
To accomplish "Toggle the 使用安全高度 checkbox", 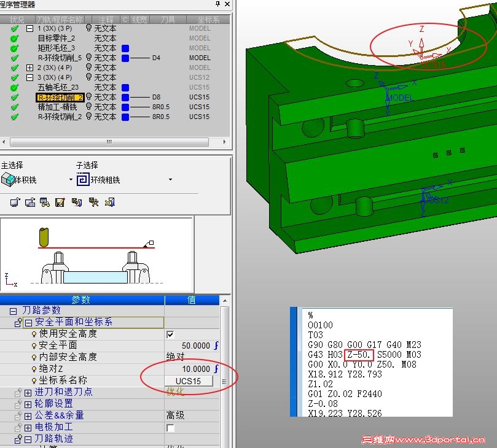I will pyautogui.click(x=170, y=334).
